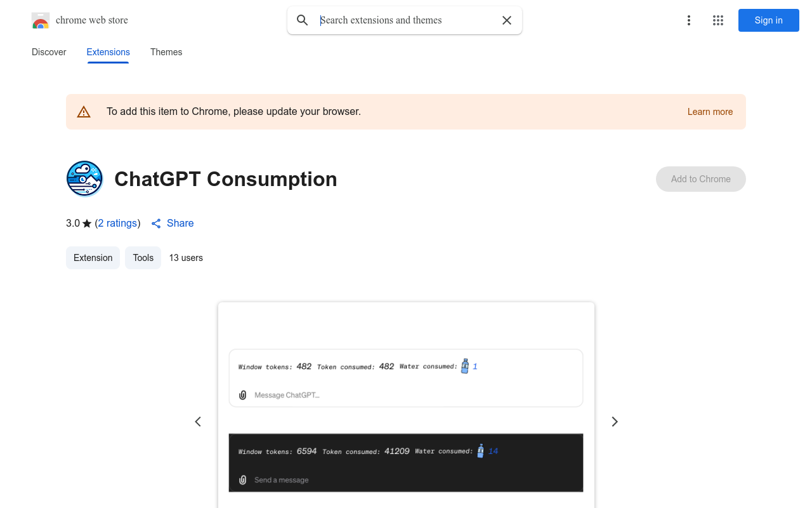Open the Chrome Web Store home logo
Viewport: 812px width, 508px height.
(x=41, y=20)
